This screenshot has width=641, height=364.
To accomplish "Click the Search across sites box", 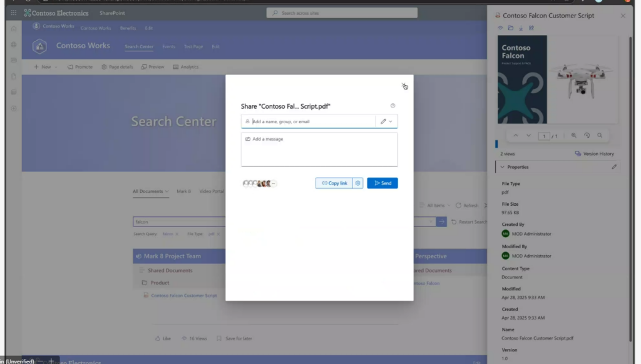I will coord(342,13).
